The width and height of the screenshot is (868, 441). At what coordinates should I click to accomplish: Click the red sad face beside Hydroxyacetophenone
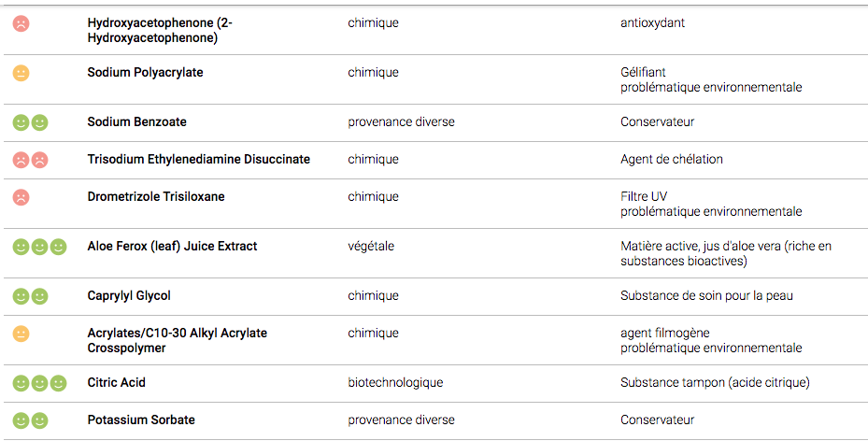pyautogui.click(x=21, y=24)
